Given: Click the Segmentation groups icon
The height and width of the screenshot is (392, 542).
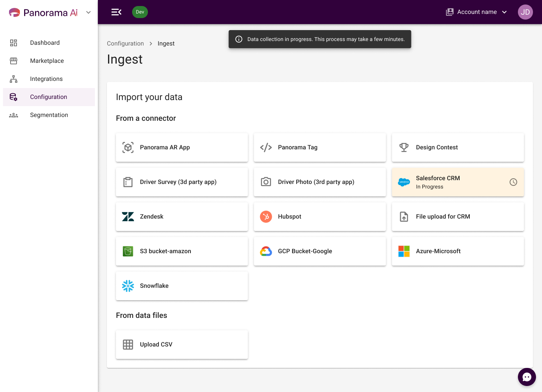Looking at the screenshot, I should (14, 115).
